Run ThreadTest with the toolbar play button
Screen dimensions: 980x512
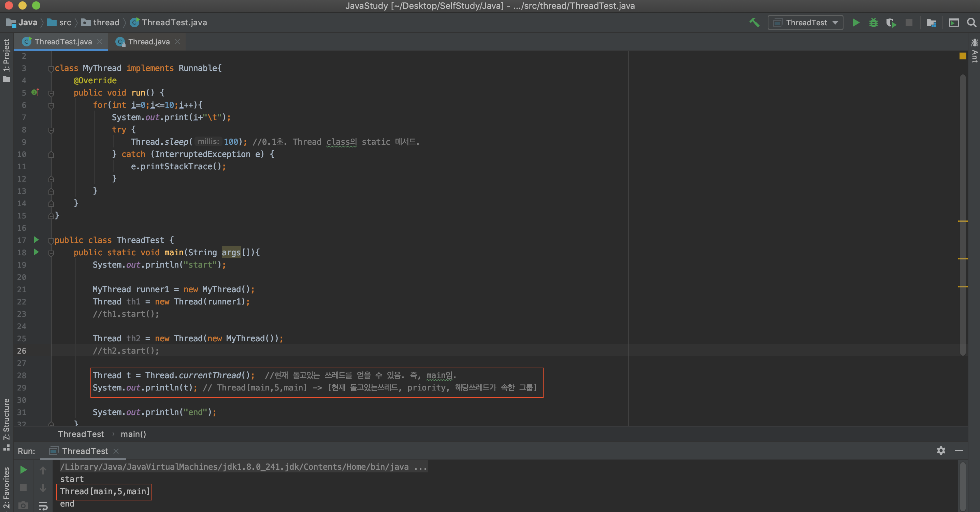(x=855, y=23)
